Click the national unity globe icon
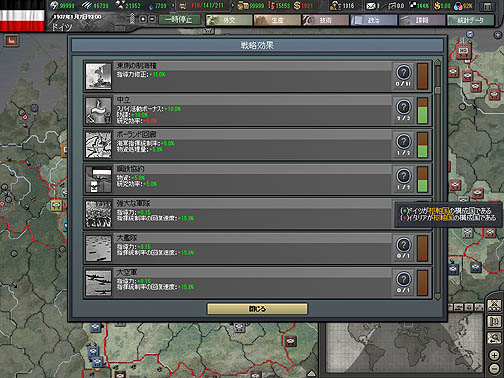The height and width of the screenshot is (378, 504). (x=459, y=6)
